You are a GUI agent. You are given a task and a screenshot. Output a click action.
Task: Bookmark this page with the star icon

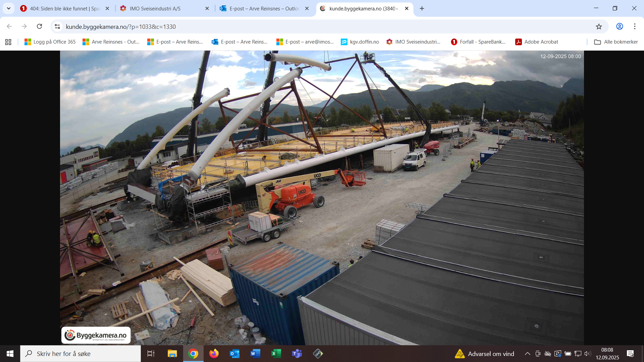599,26
